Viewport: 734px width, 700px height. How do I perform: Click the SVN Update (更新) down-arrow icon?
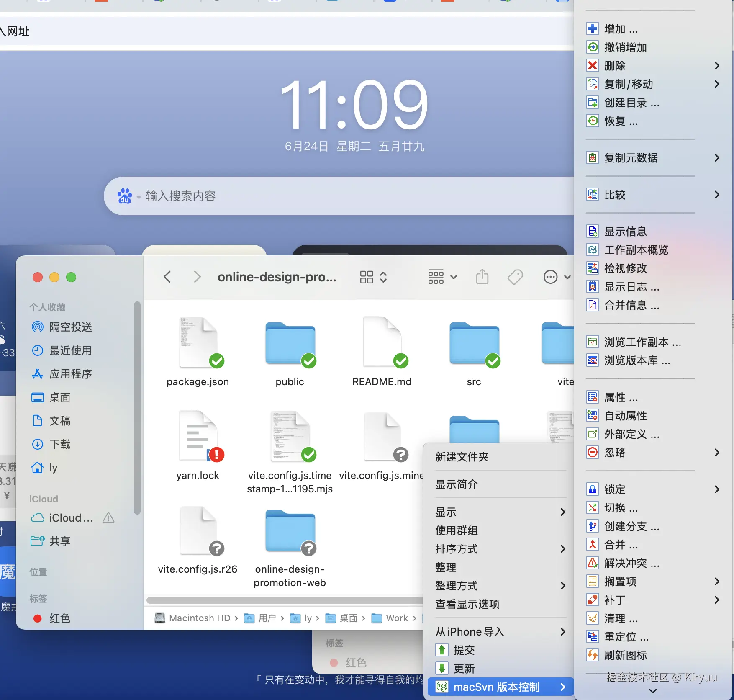(442, 669)
